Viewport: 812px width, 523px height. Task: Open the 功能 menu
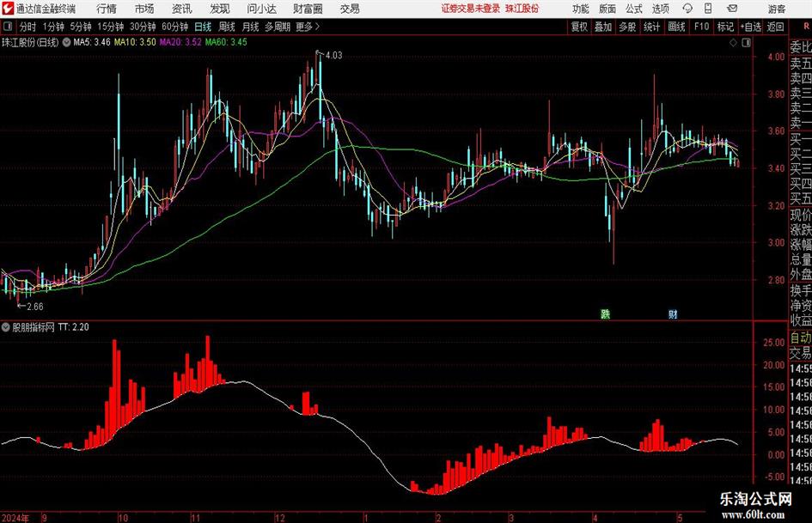(581, 9)
